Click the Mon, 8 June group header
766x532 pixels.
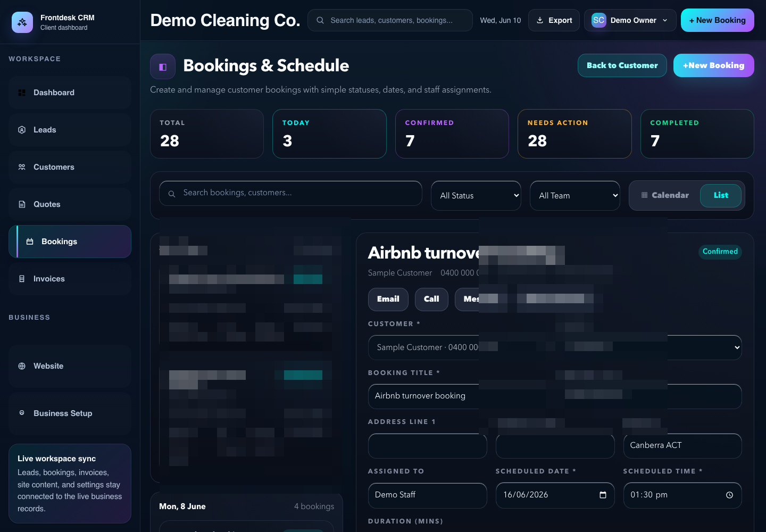tap(182, 506)
